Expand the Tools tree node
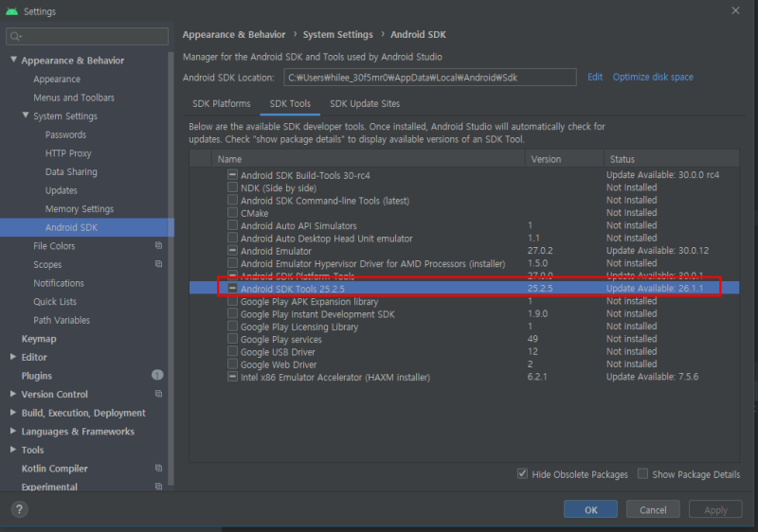 [13, 450]
